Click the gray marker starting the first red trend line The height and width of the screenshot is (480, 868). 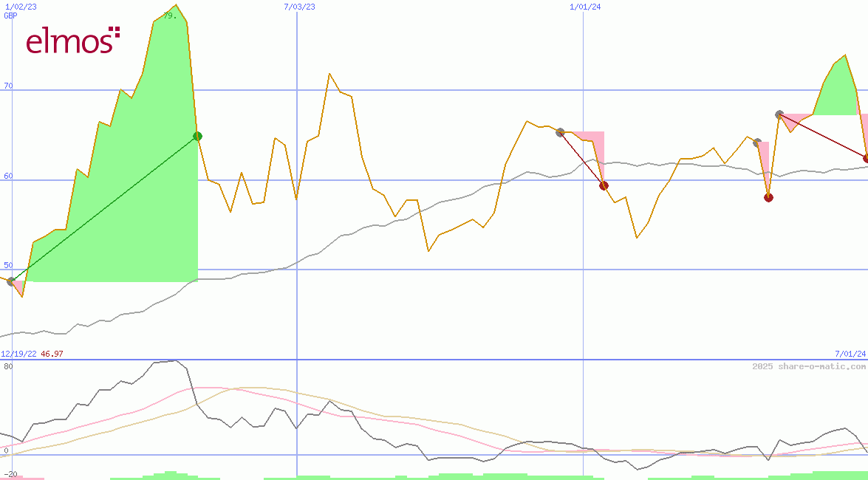click(560, 132)
